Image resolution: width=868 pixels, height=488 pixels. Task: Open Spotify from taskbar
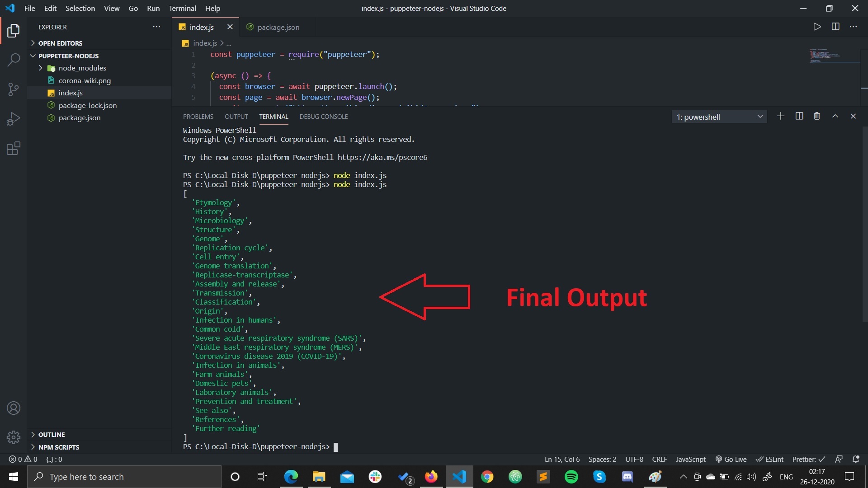tap(571, 477)
